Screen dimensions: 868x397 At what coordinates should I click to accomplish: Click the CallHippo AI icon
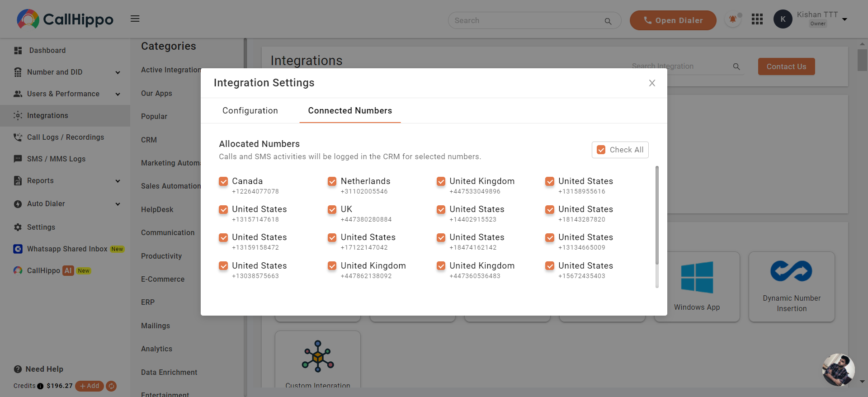18,271
